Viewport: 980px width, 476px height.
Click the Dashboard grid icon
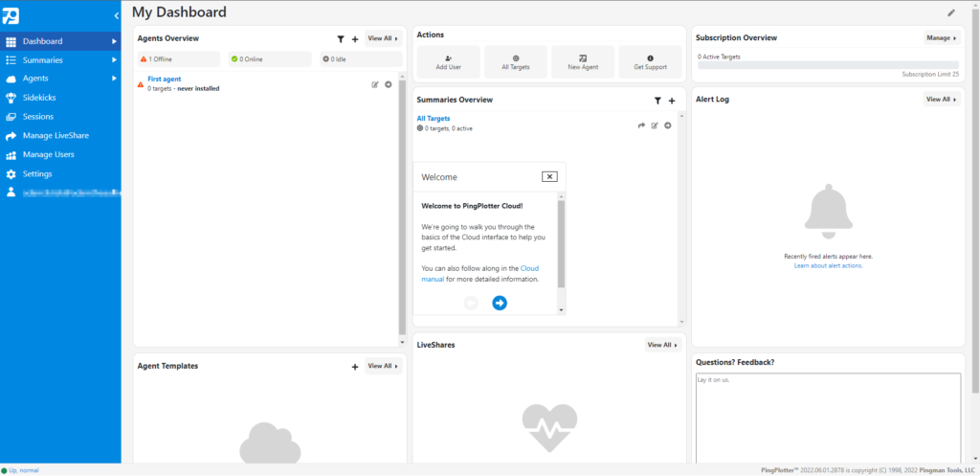tap(11, 42)
